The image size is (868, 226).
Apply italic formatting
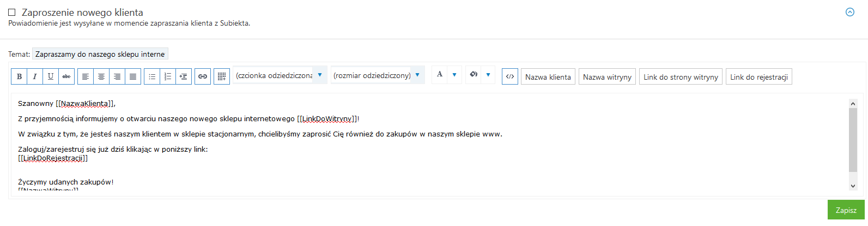[x=35, y=76]
